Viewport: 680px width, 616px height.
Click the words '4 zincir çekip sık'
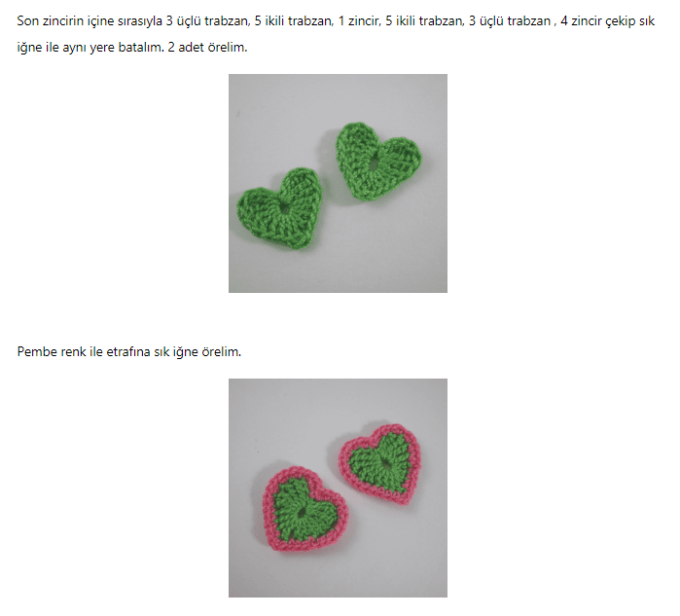(607, 20)
